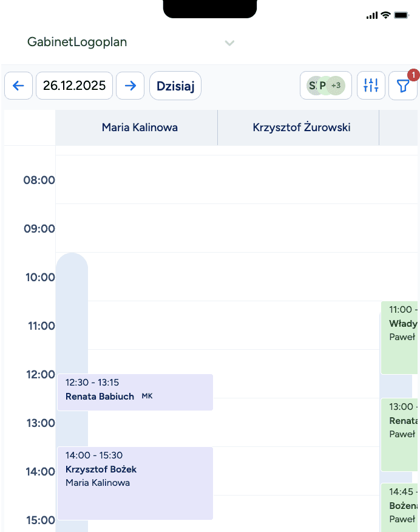420x532 pixels.
Task: Go to the next day using the right arrow
Action: [130, 86]
